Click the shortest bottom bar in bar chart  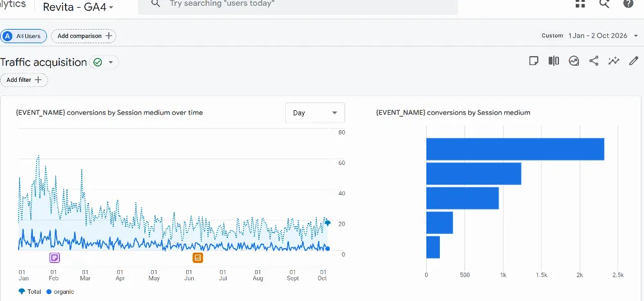433,247
